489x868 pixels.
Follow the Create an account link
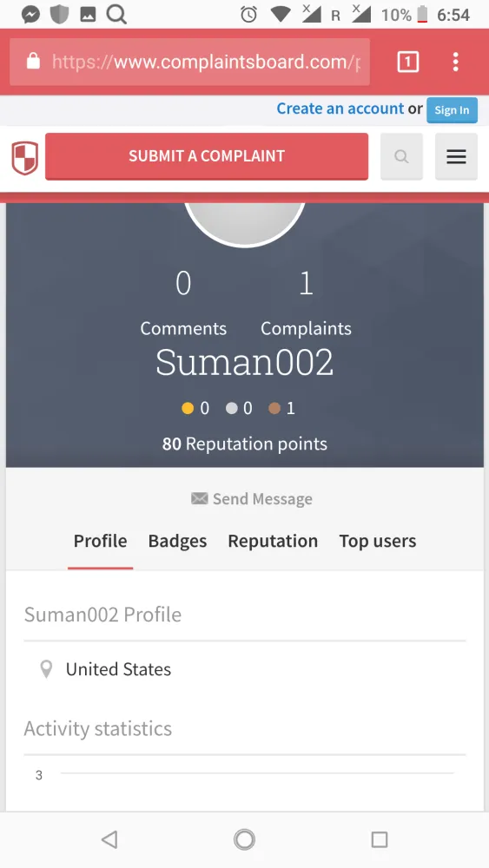coord(340,108)
